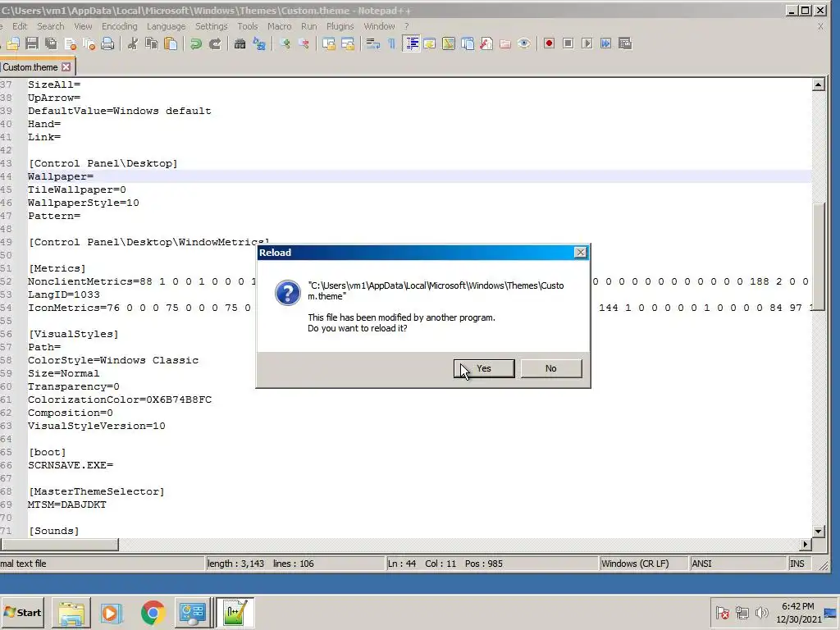Toggle Show All Characters pilcrow icon
Viewport: 840px width, 630px height.
coord(391,44)
